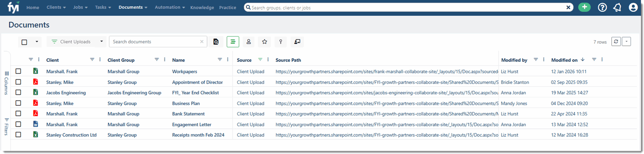Click the pin icon in toolbar
This screenshot has width=644, height=154.
[280, 42]
